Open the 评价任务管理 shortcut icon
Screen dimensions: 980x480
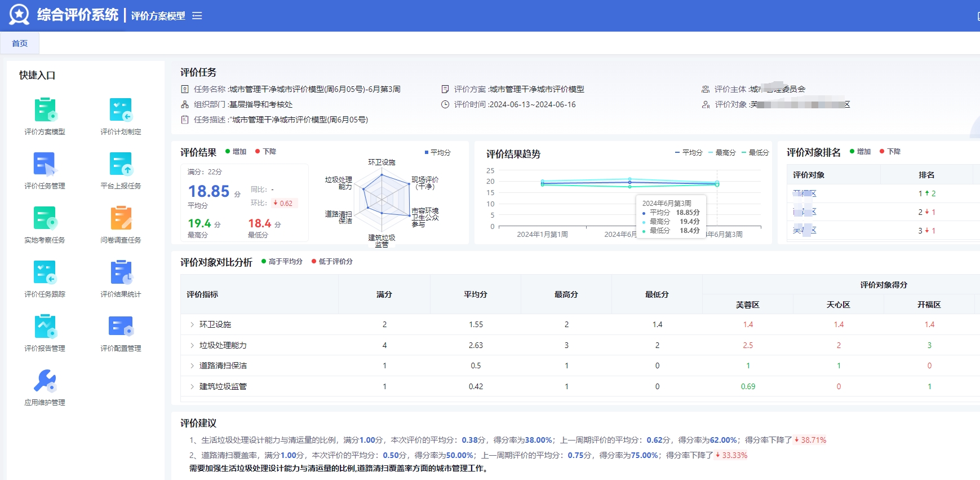45,164
